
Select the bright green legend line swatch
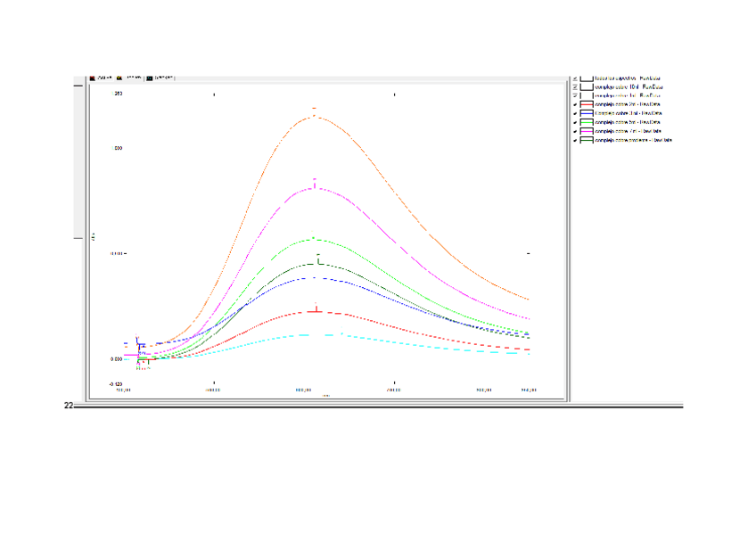(587, 123)
